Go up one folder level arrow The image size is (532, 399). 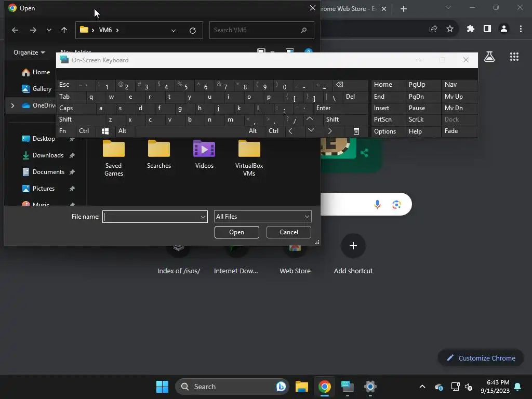pos(64,30)
